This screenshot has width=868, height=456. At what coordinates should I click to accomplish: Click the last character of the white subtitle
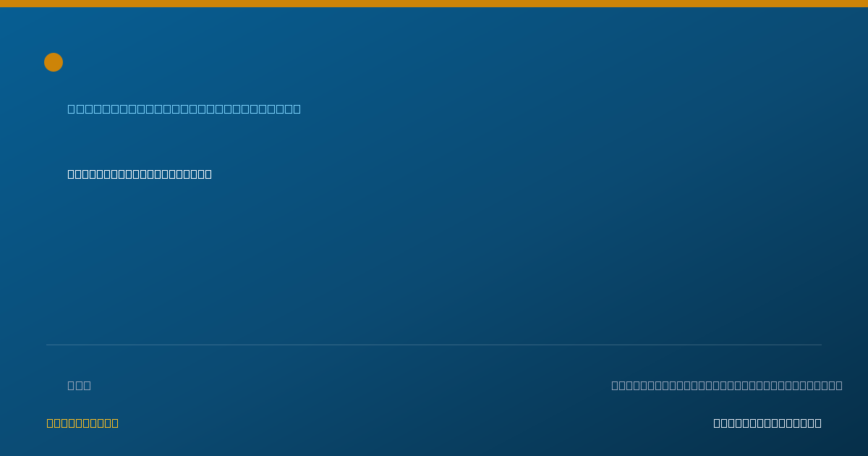pos(208,174)
